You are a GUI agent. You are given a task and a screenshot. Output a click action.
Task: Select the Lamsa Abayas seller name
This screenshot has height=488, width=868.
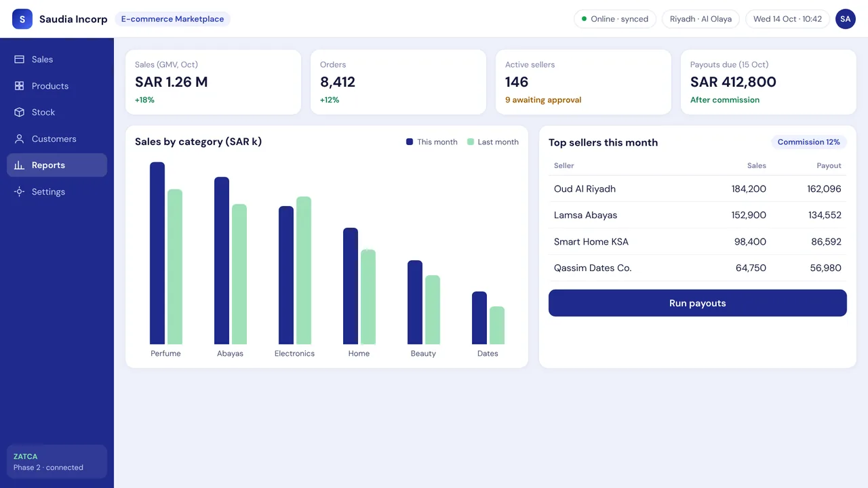(x=586, y=216)
